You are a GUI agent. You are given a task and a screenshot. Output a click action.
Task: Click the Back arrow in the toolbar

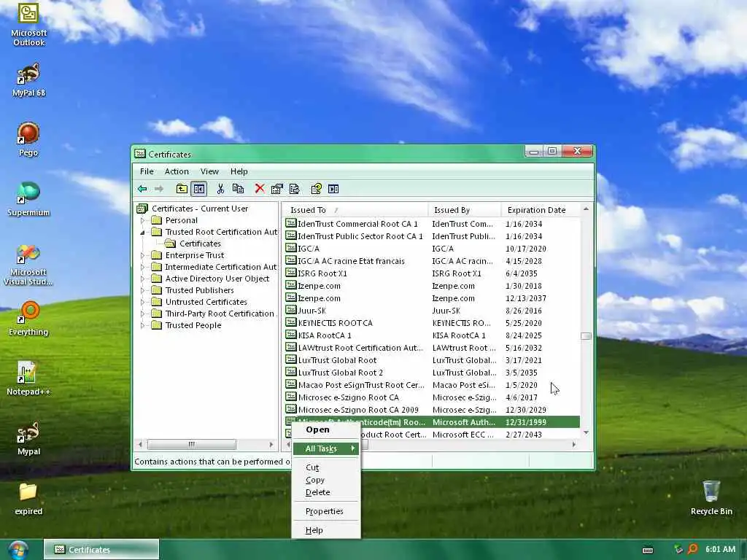[x=142, y=189]
